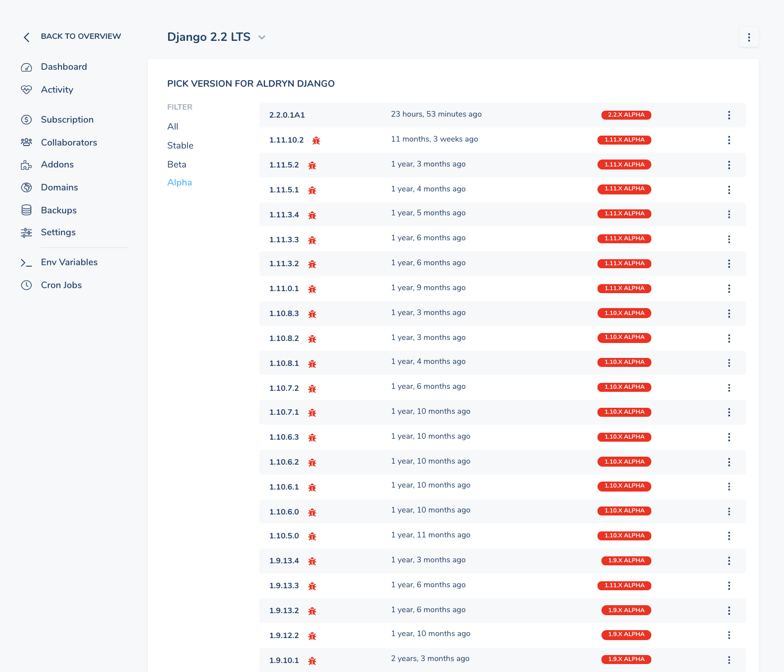The height and width of the screenshot is (672, 784).
Task: Click the bug icon next to 1.10.8.3
Action: tap(312, 314)
